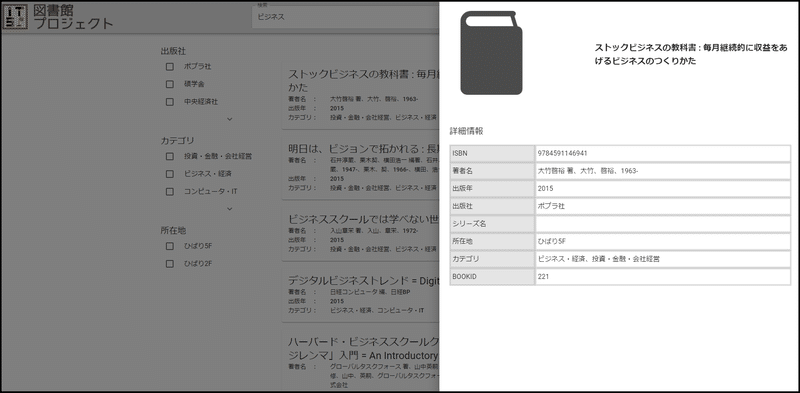Click the カテゴリ filter heading in the sidebar
The image size is (800, 393).
click(178, 141)
